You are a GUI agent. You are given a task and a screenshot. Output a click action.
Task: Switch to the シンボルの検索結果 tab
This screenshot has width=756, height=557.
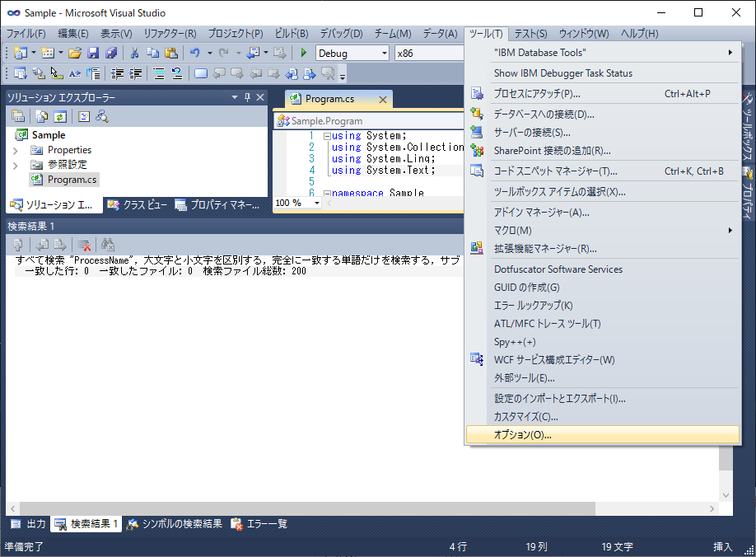pos(175,524)
